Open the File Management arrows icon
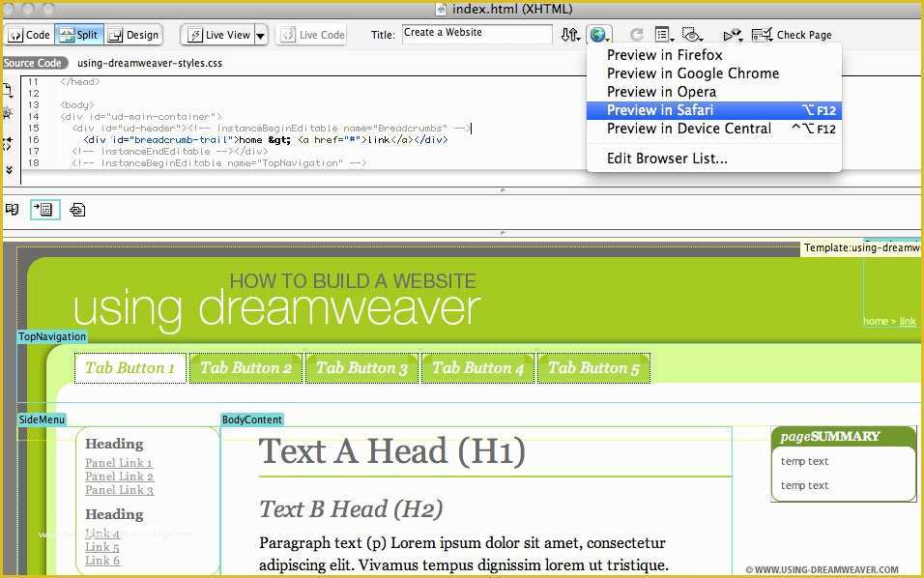 [x=570, y=35]
